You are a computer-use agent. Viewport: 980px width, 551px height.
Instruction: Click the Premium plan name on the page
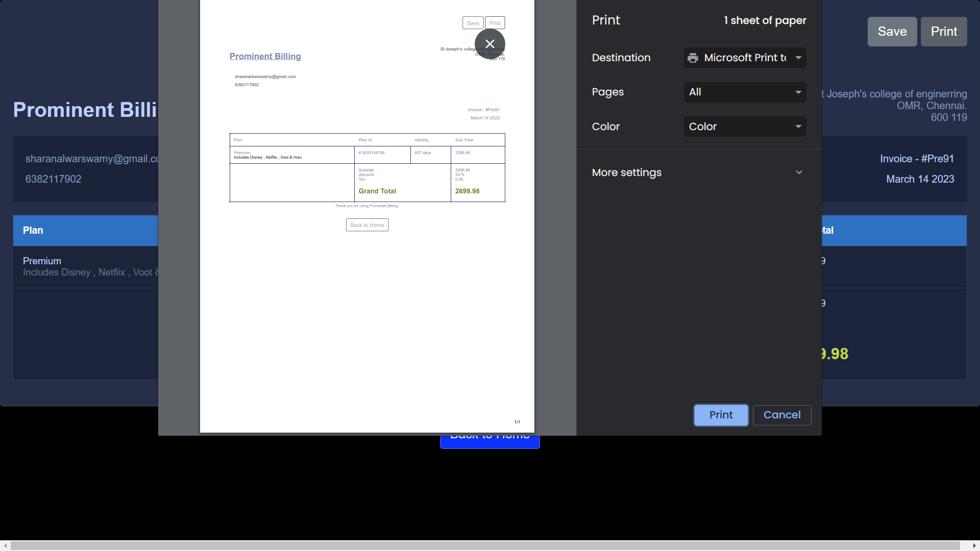click(x=42, y=261)
